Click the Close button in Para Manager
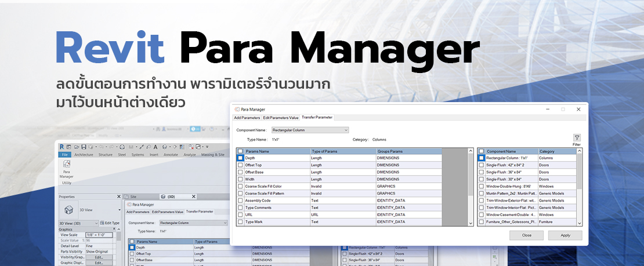 [527, 235]
